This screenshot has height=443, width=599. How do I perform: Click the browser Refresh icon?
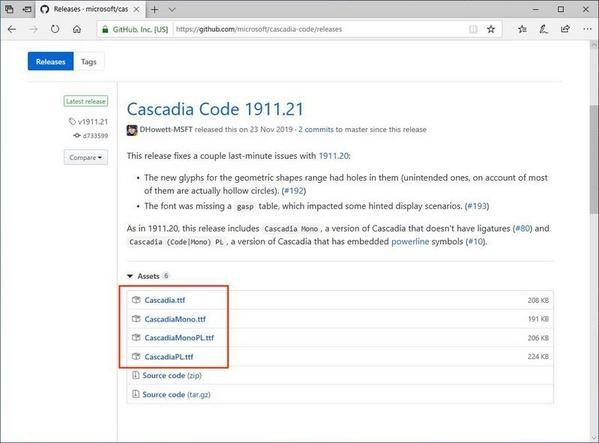pyautogui.click(x=55, y=29)
